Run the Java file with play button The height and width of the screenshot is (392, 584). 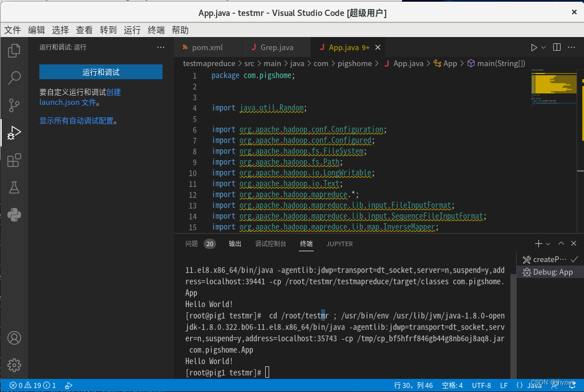[534, 47]
